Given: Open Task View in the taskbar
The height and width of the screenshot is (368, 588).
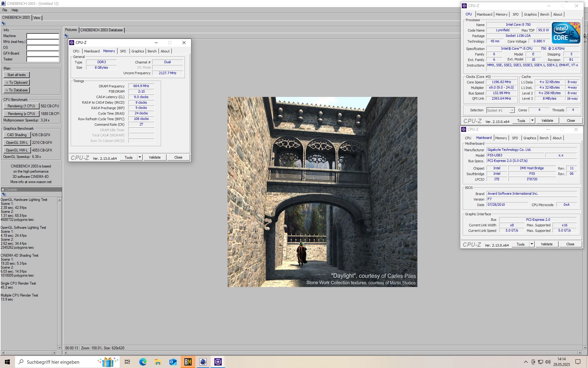Looking at the screenshot, I should (127, 362).
